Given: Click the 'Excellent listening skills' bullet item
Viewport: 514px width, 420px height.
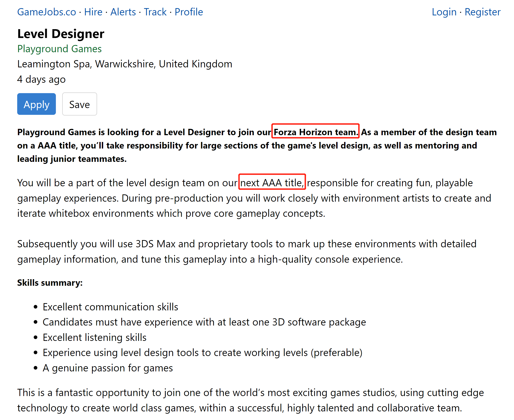Looking at the screenshot, I should 95,337.
